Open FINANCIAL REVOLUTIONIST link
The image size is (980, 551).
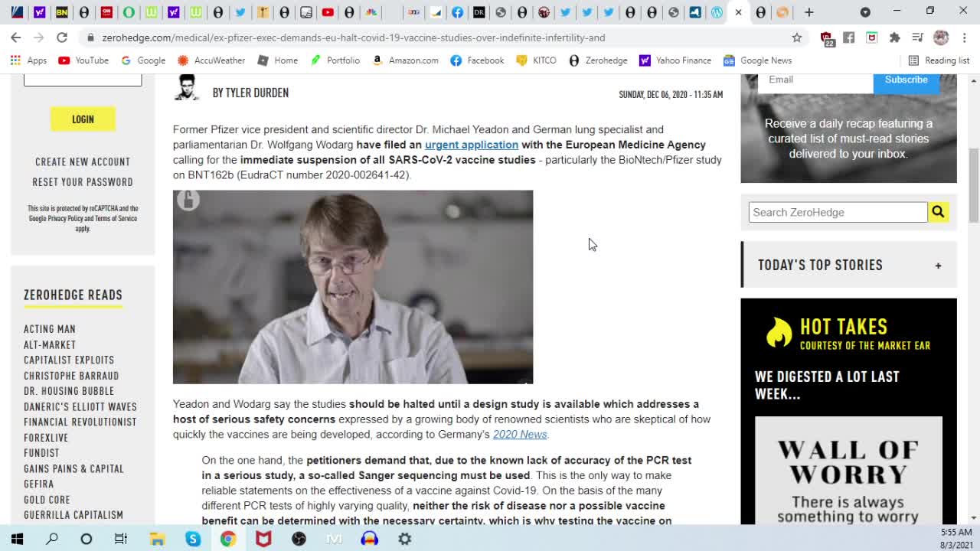[x=80, y=422]
